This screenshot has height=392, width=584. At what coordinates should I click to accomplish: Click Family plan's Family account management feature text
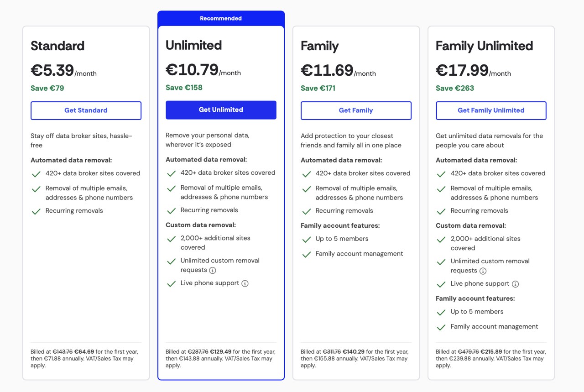click(359, 254)
